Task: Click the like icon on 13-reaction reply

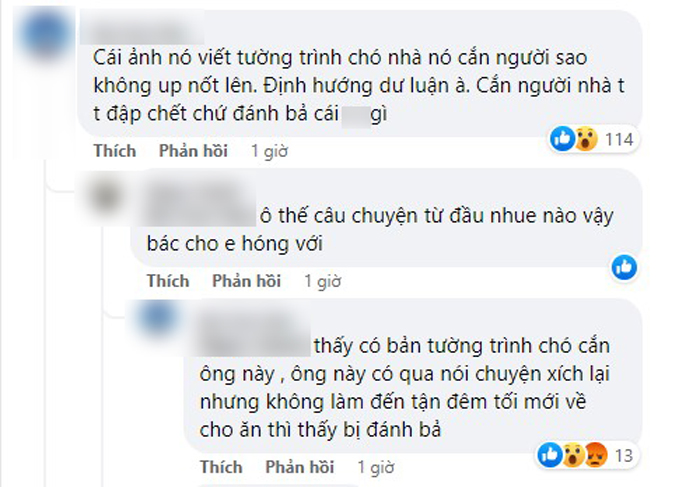Action: tap(550, 455)
